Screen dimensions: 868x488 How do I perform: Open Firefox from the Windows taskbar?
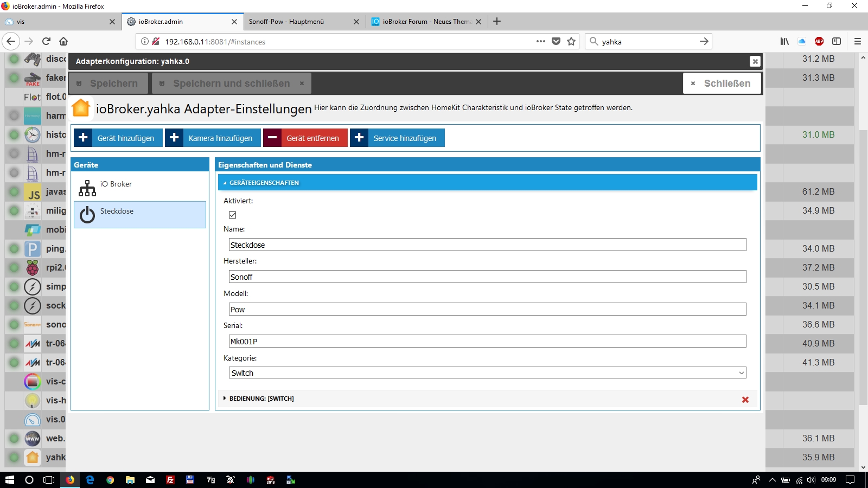tap(70, 480)
